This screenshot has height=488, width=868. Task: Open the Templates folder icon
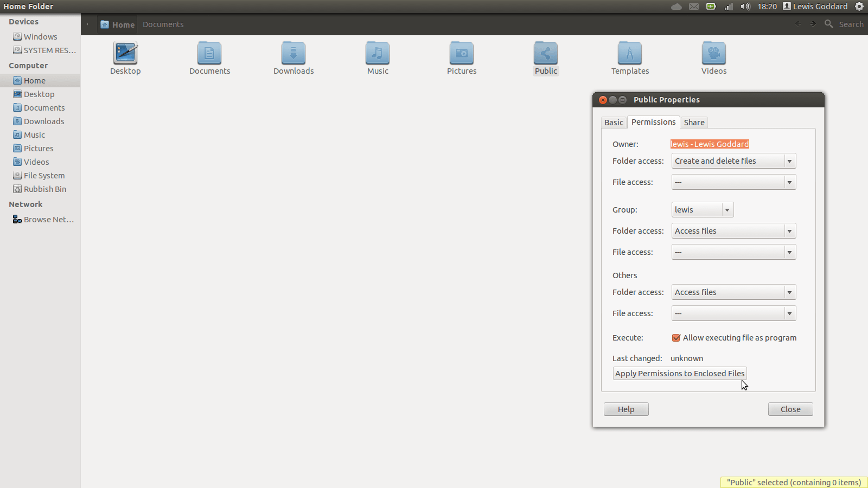630,53
